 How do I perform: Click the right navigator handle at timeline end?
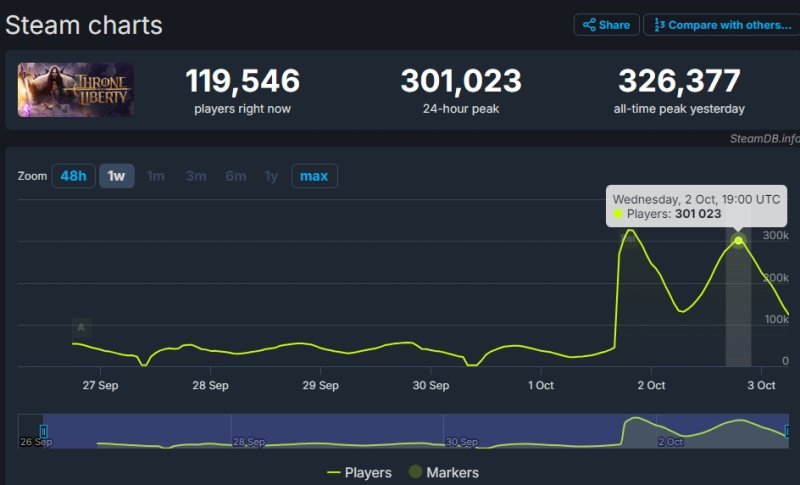pyautogui.click(x=788, y=431)
